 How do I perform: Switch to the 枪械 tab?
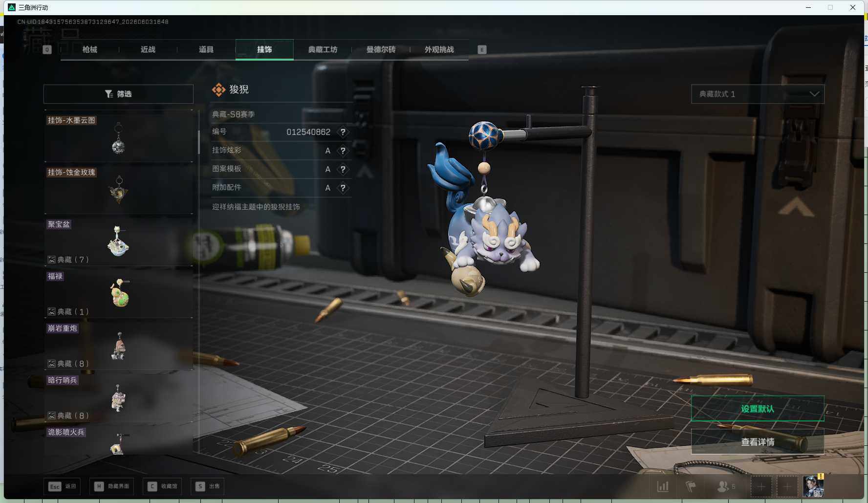point(90,49)
